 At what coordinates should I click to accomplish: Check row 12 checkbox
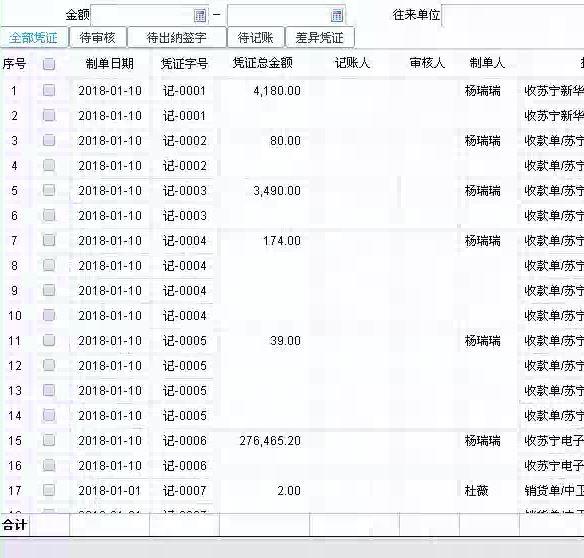tap(49, 365)
